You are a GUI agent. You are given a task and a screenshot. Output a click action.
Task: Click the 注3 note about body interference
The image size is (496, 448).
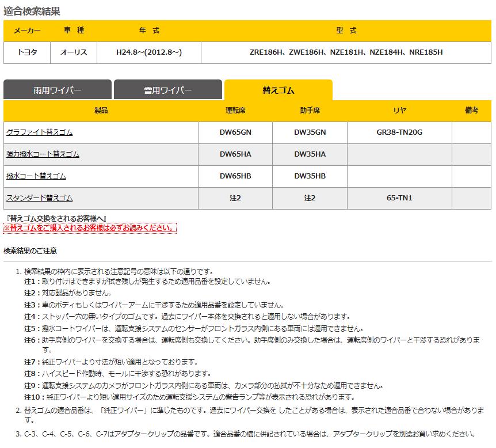154,305
